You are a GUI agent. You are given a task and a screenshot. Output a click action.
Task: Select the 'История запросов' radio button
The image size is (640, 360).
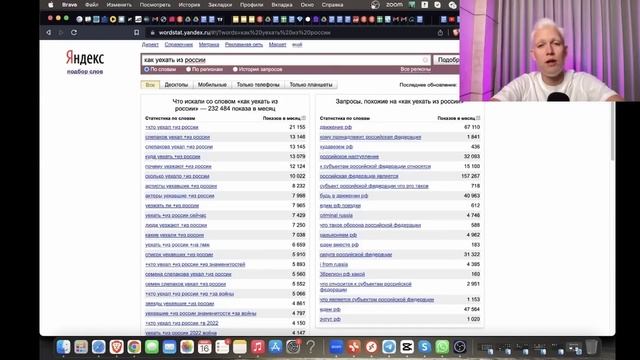[x=235, y=69]
